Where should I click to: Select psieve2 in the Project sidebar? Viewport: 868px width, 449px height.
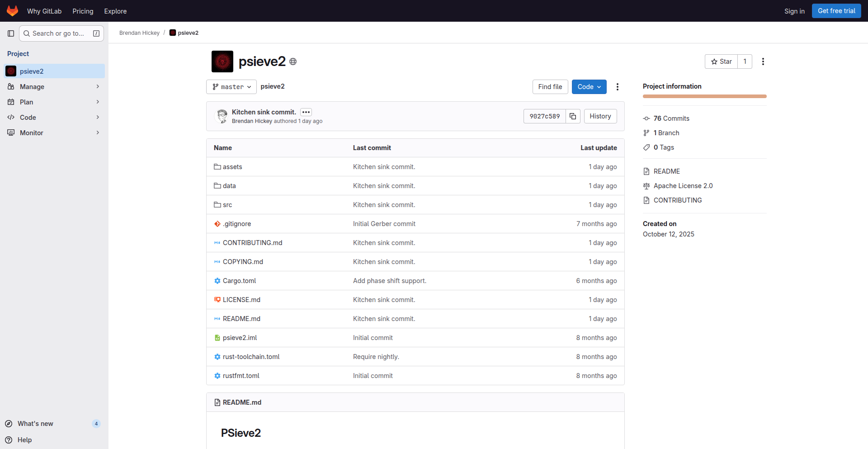(54, 71)
